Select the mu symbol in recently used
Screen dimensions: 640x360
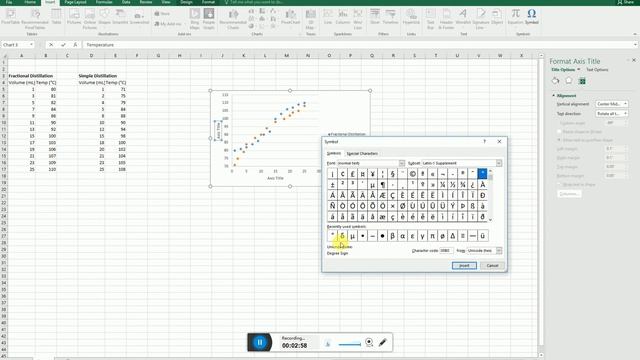[352, 236]
